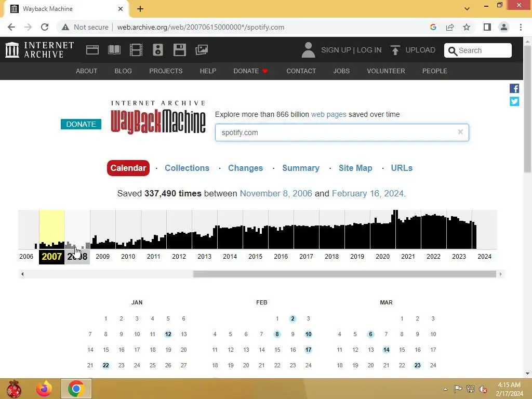Switch to the Site Map tab
The height and width of the screenshot is (399, 532).
[x=355, y=168]
